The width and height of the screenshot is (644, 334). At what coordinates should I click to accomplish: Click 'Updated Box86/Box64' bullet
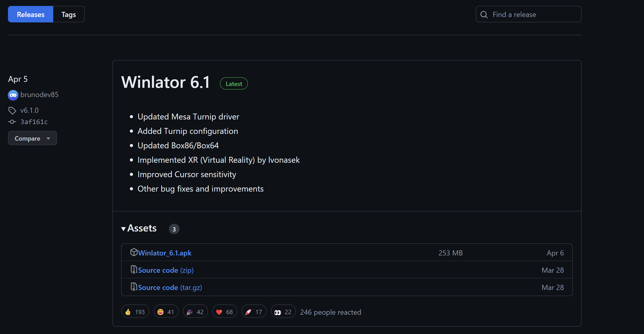(178, 145)
